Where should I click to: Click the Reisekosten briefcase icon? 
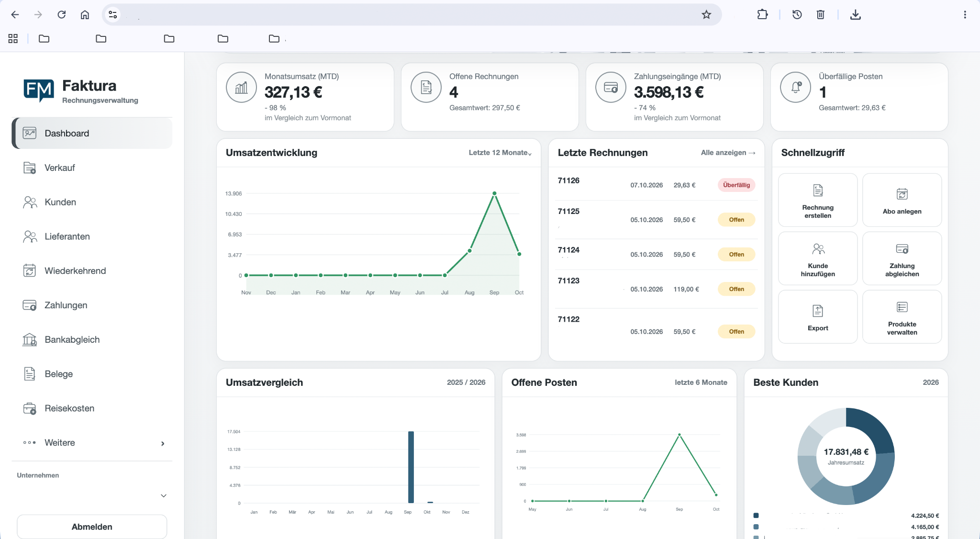coord(30,408)
